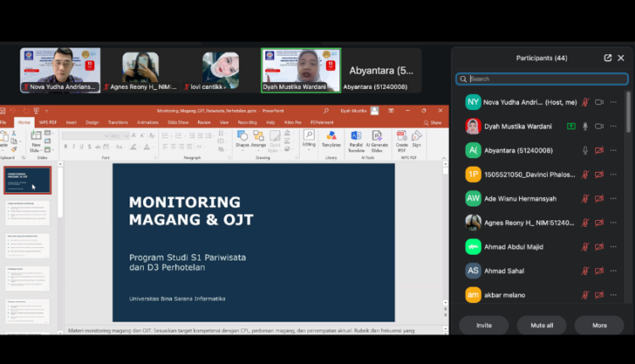The height and width of the screenshot is (364, 635).
Task: Toggle Italic formatting
Action: [x=74, y=146]
